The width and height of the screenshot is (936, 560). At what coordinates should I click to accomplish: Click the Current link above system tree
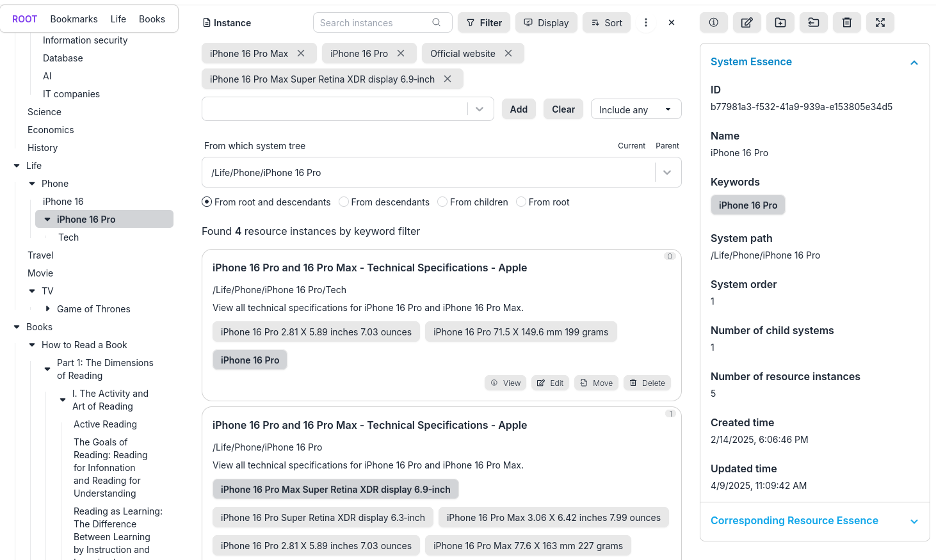click(x=631, y=146)
